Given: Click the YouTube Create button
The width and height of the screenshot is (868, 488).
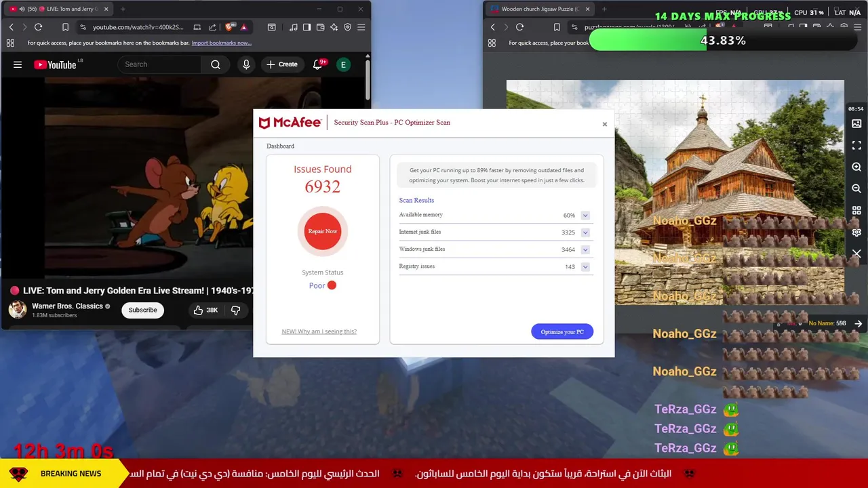Looking at the screenshot, I should click(x=282, y=64).
